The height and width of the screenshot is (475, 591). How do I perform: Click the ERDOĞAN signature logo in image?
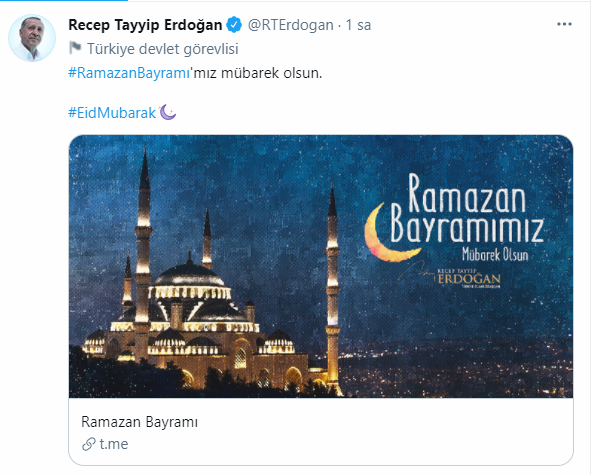(469, 278)
